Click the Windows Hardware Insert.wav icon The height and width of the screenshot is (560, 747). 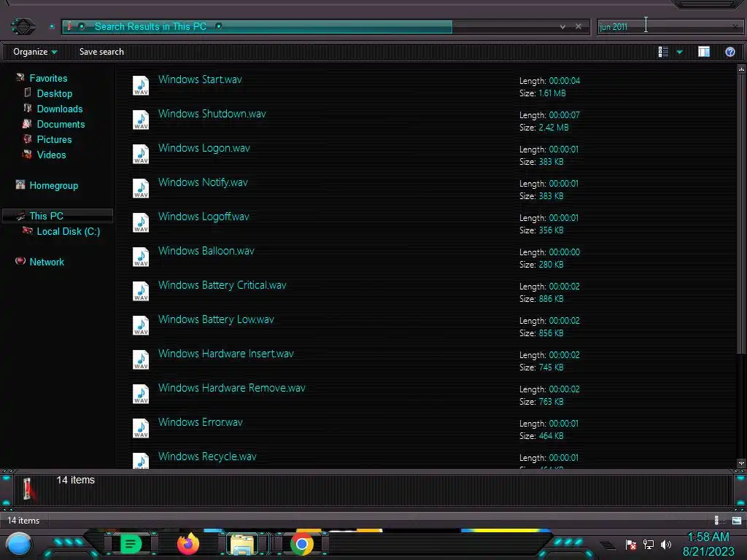(141, 360)
